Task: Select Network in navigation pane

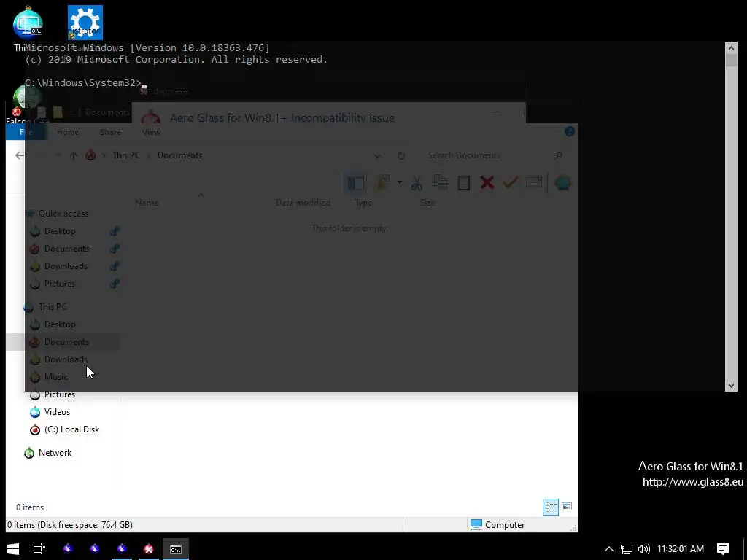Action: [55, 453]
